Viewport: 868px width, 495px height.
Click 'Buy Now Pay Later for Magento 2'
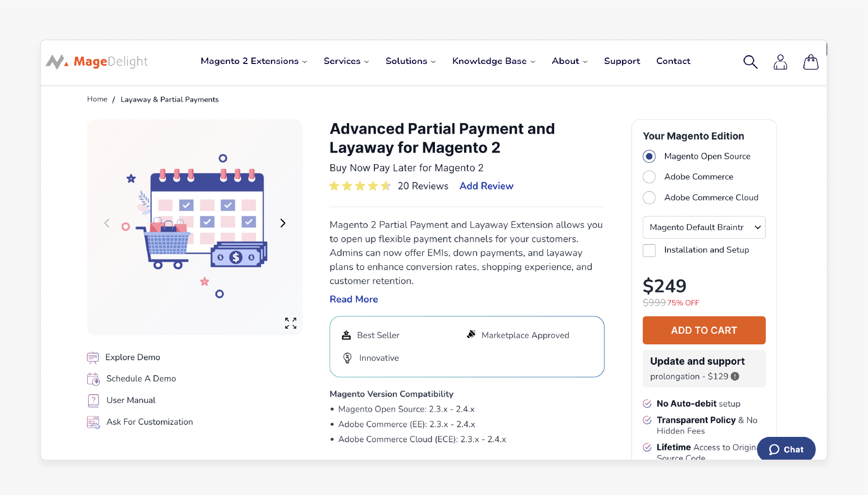(406, 168)
